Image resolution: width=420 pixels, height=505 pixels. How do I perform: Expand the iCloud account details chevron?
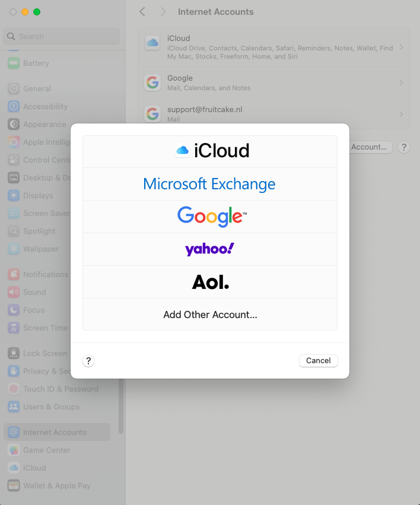tap(401, 47)
